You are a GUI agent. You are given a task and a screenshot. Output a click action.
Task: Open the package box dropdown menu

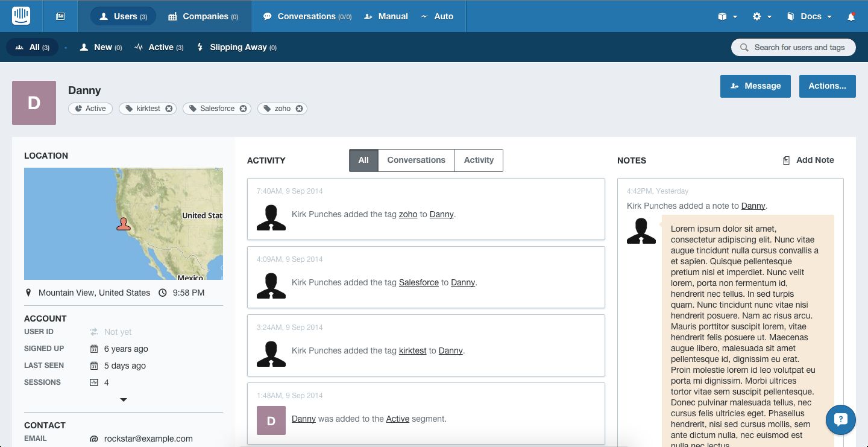pyautogui.click(x=728, y=16)
